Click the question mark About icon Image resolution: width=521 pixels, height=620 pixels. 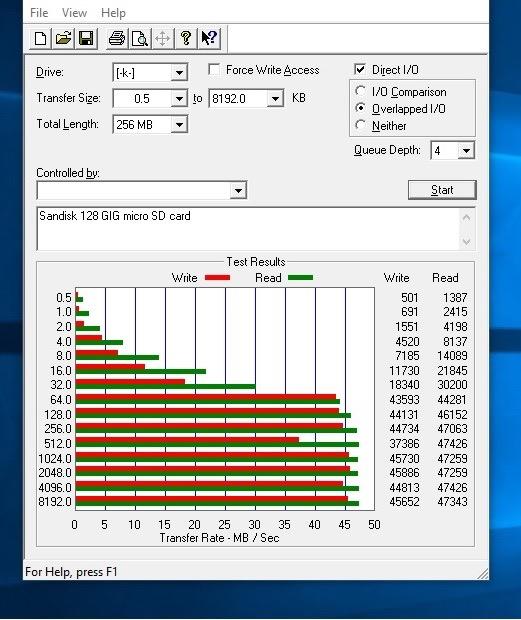tap(186, 38)
